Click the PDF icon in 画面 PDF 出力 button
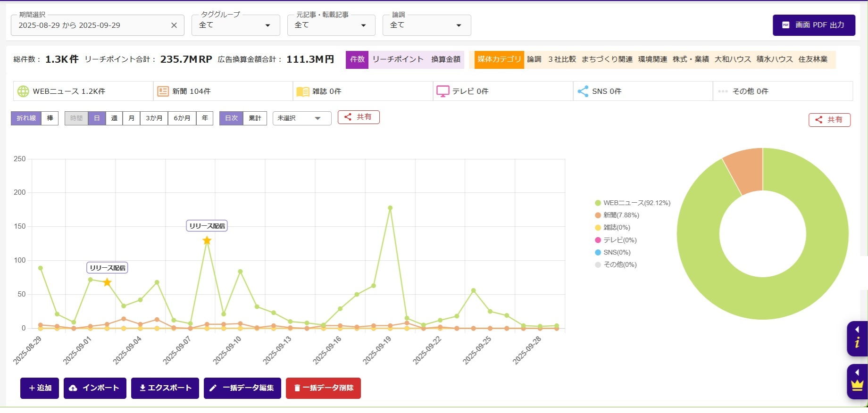Image resolution: width=868 pixels, height=413 pixels. point(785,25)
